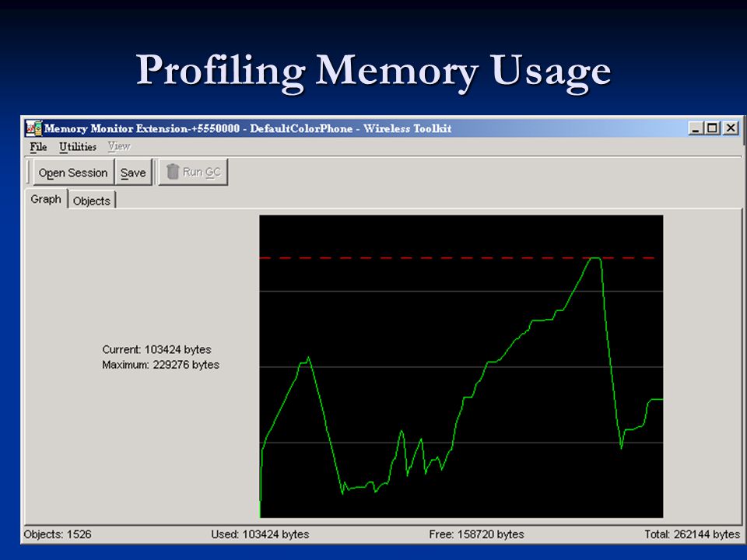Click the Open Session button

pos(73,173)
